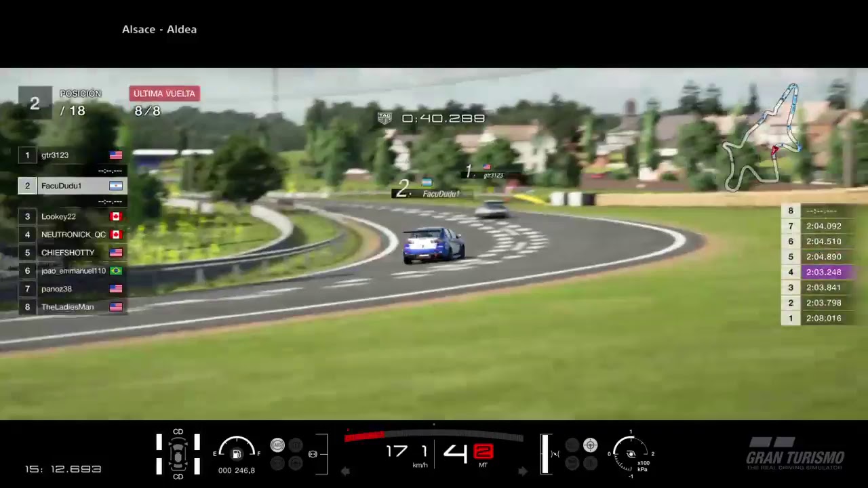The image size is (868, 488).
Task: Select TheLadiesMan in the standings list
Action: 72,307
